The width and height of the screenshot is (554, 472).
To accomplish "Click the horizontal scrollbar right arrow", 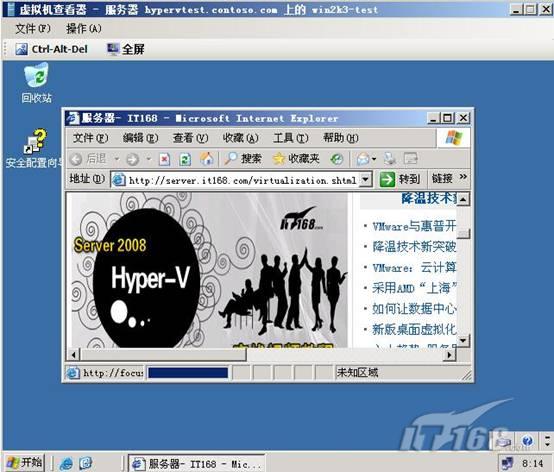I will [x=449, y=355].
